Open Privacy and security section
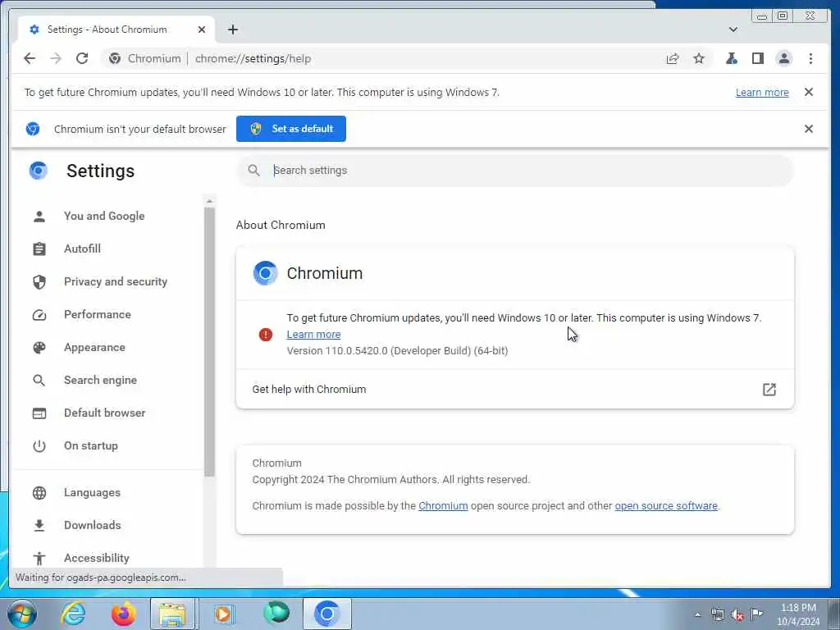The width and height of the screenshot is (840, 630). tap(116, 282)
